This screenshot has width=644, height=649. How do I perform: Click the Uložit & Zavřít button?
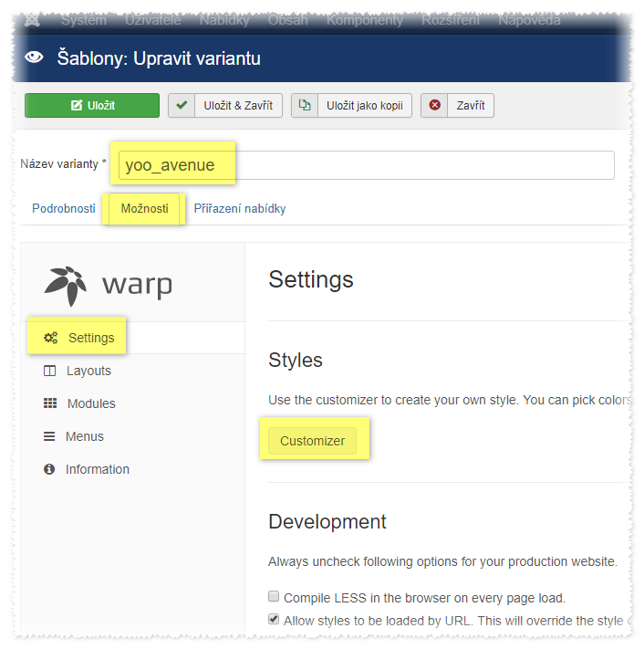(x=225, y=106)
